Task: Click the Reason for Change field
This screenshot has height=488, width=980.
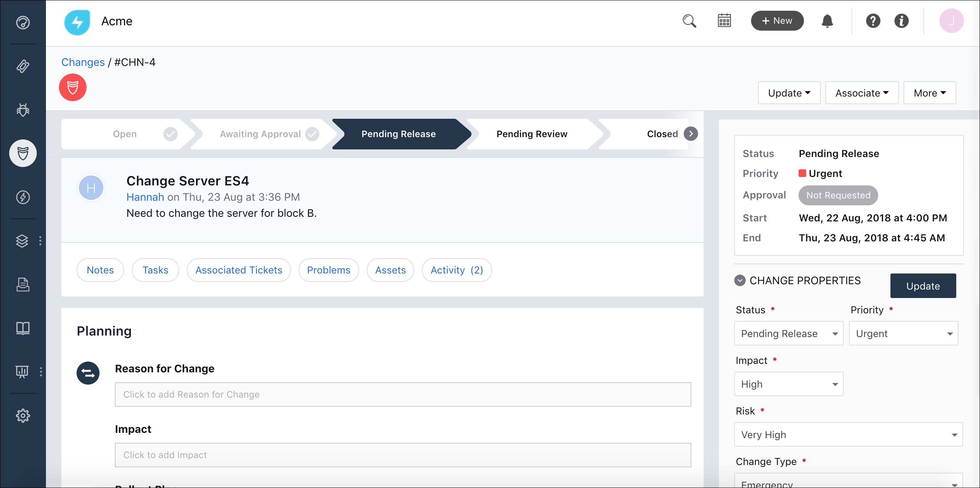Action: point(402,395)
